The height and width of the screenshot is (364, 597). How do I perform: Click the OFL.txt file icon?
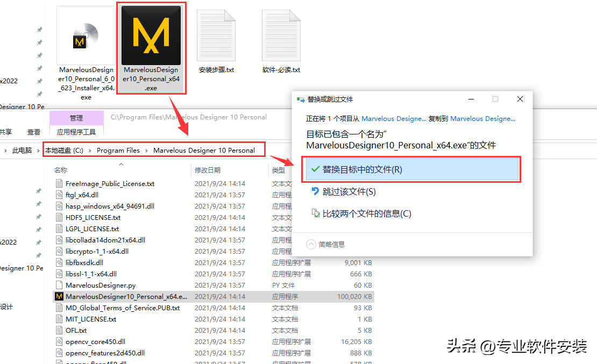(x=59, y=331)
